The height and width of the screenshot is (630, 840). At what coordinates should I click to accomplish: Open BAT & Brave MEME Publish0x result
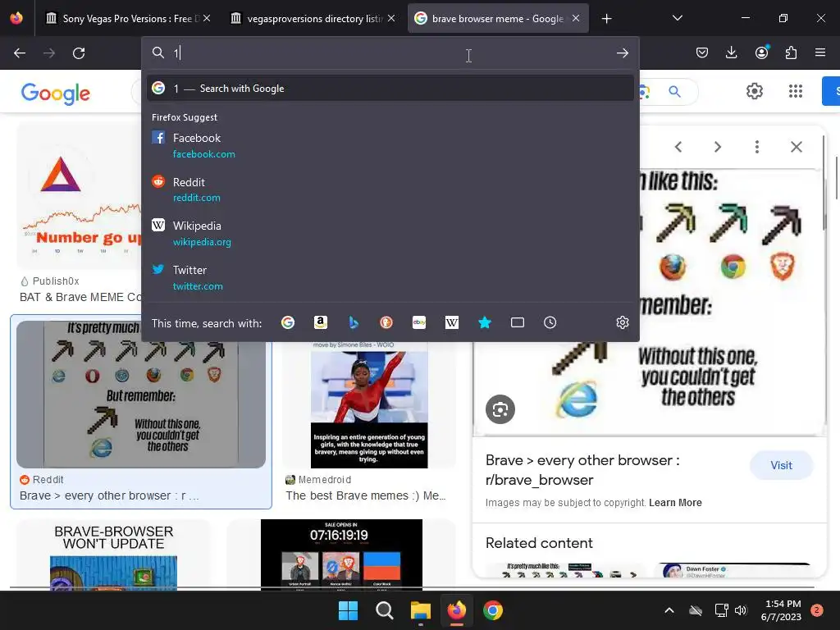[80, 297]
